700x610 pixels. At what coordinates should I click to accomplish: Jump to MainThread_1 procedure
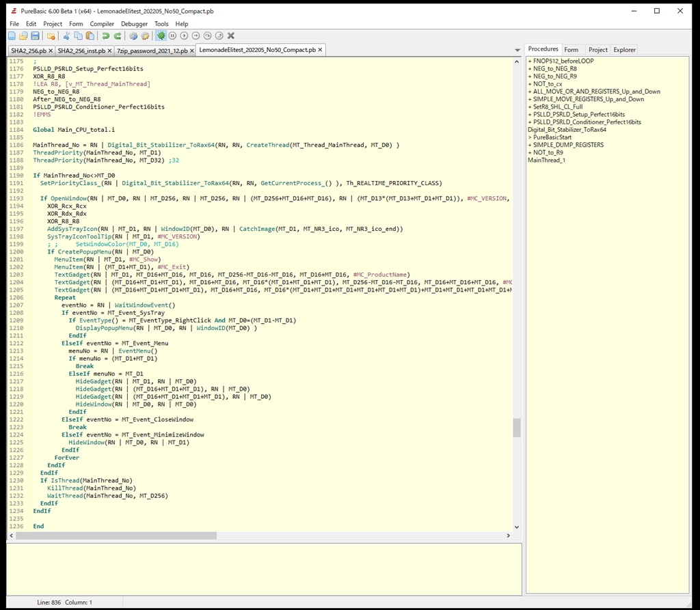546,161
